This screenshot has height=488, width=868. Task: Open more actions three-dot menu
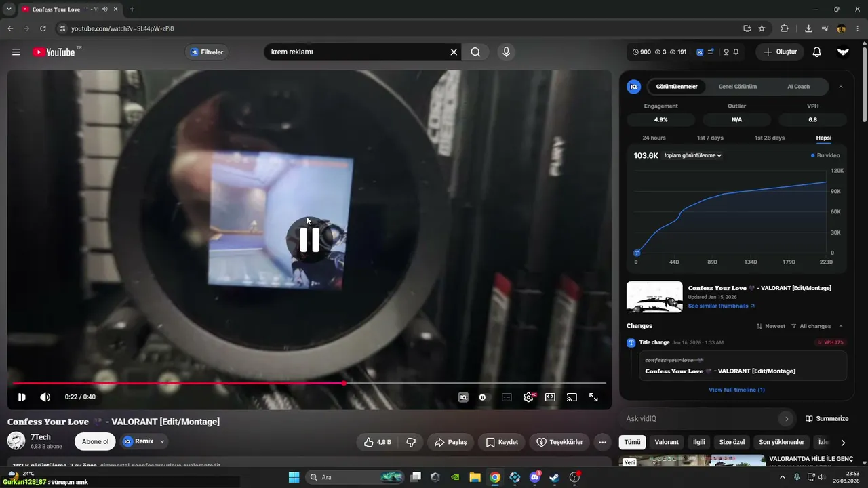pos(602,442)
